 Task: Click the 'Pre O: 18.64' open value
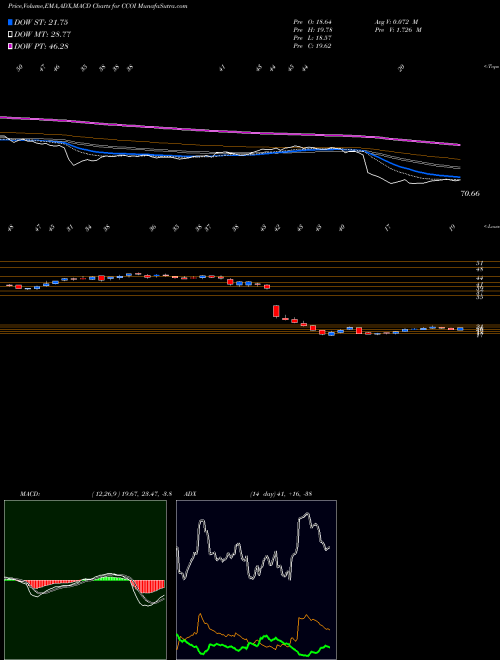[x=313, y=22]
